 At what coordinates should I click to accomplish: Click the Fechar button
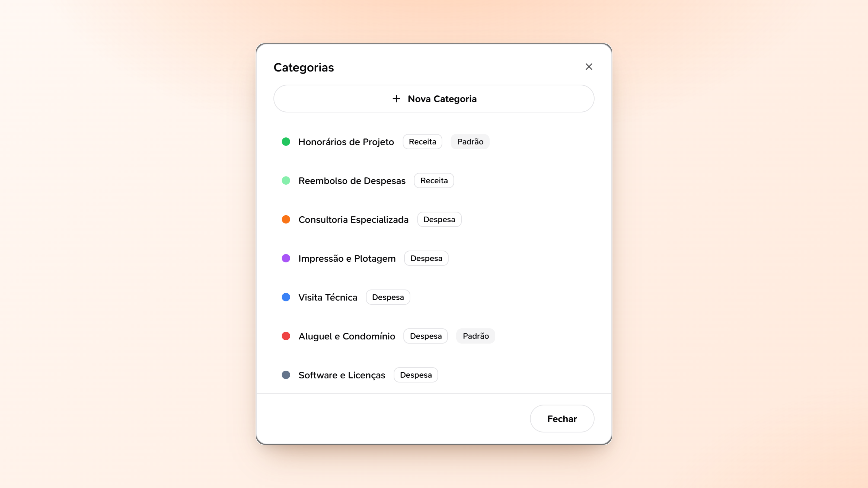coord(562,419)
